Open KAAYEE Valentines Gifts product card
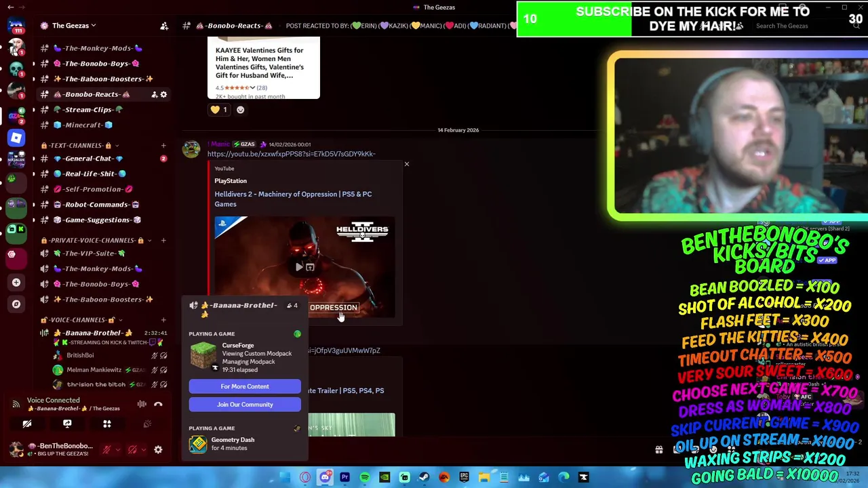 click(264, 68)
